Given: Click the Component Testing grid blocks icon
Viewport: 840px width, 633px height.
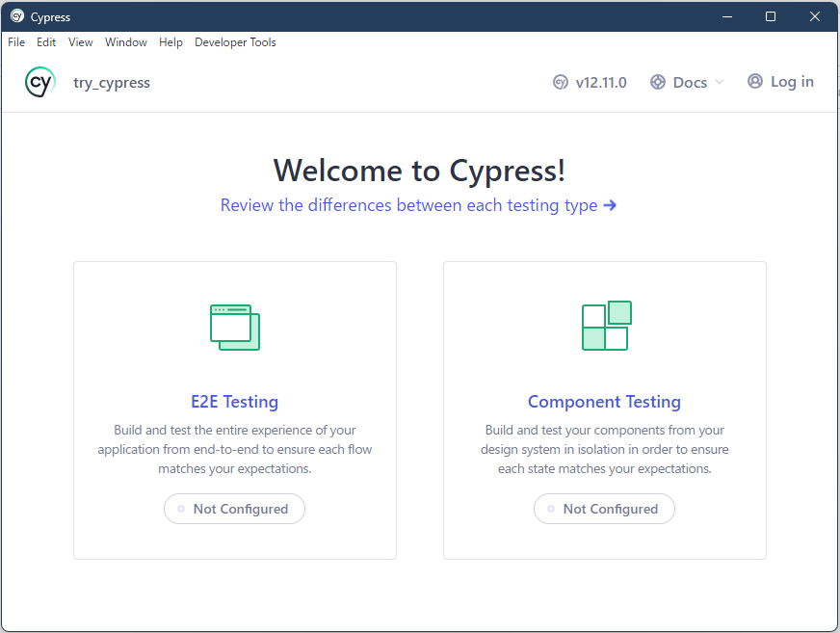Looking at the screenshot, I should (x=607, y=326).
